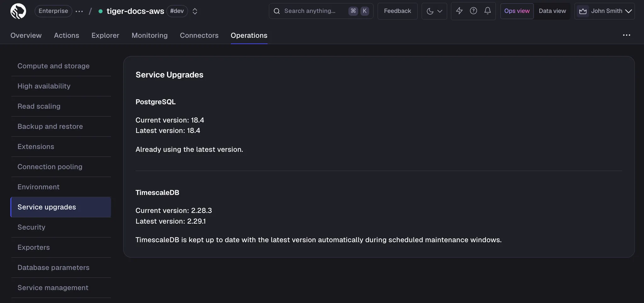Select Service upgrades in sidebar

[61, 207]
